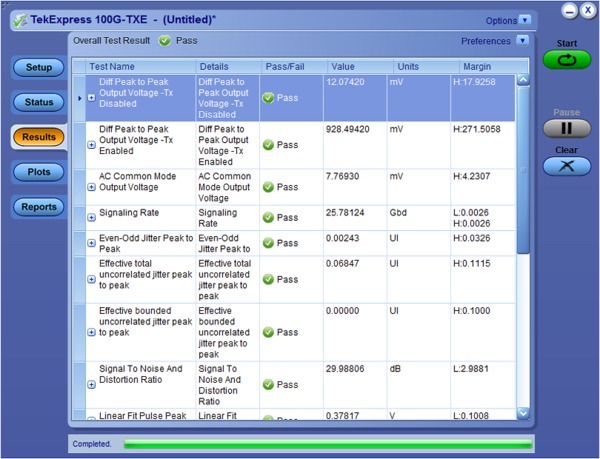Expand the Signaling Rate row
The height and width of the screenshot is (459, 600).
coord(91,217)
